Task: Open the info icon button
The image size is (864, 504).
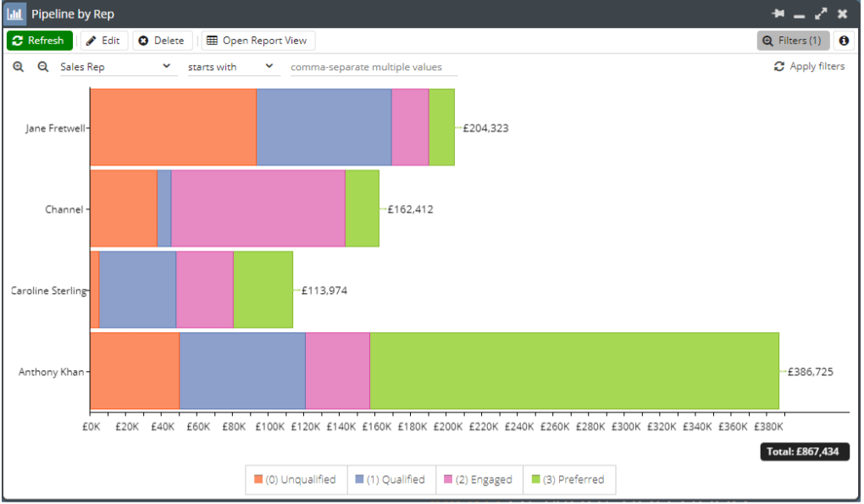Action: point(844,41)
